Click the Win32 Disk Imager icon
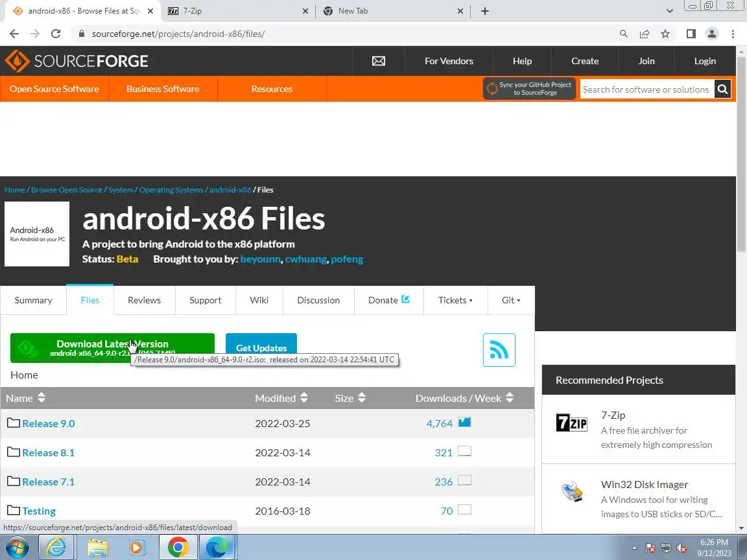Image resolution: width=747 pixels, height=560 pixels. [572, 492]
